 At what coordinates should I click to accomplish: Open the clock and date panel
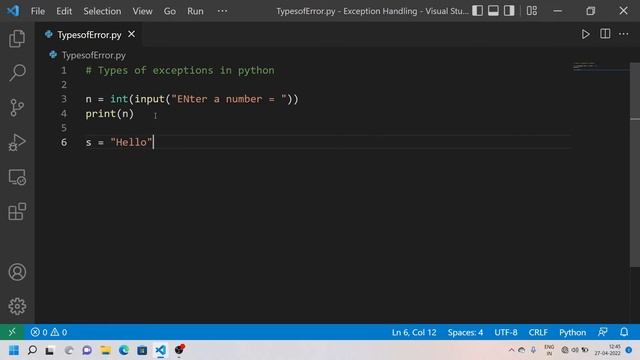click(607, 350)
